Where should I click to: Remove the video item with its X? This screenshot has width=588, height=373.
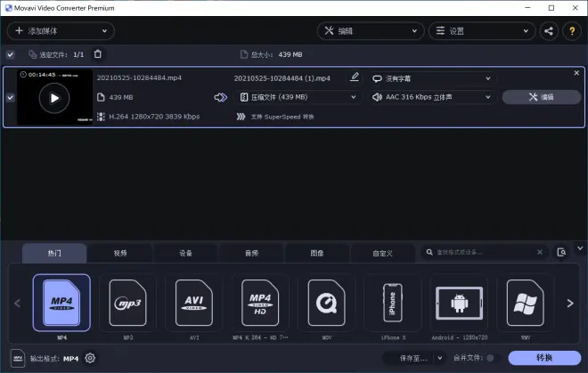[x=576, y=73]
